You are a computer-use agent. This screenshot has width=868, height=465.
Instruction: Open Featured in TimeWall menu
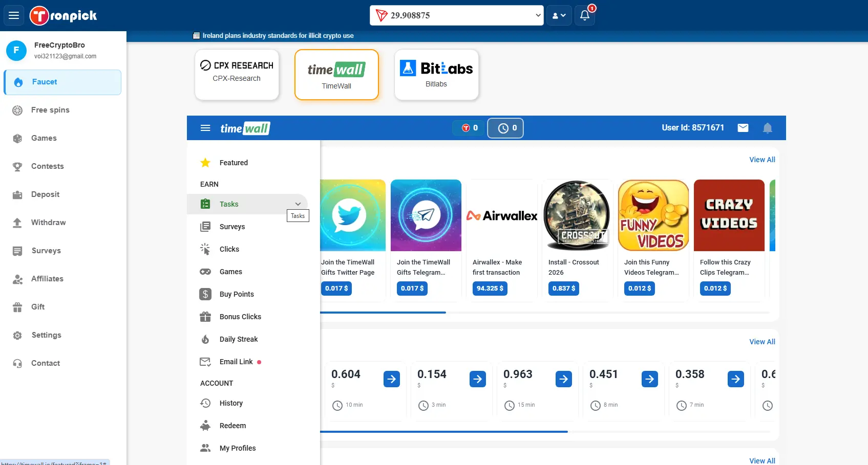tap(247, 163)
